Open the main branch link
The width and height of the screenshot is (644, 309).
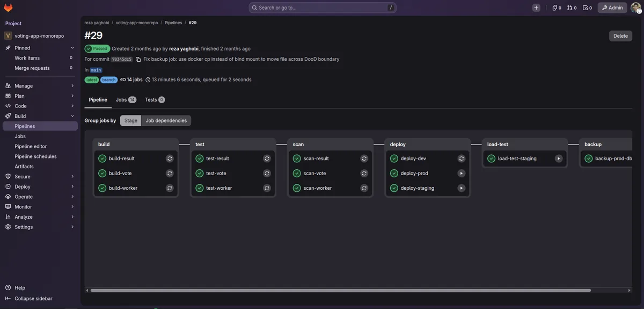click(96, 70)
